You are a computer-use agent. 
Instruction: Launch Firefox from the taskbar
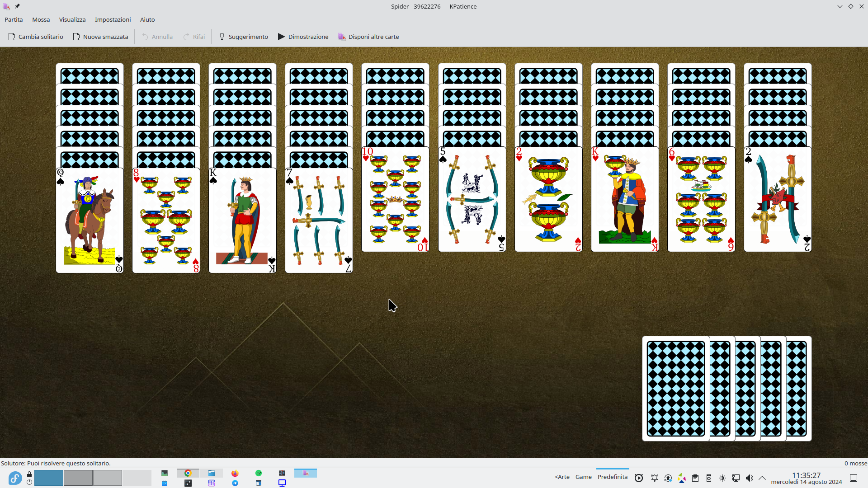pyautogui.click(x=235, y=473)
